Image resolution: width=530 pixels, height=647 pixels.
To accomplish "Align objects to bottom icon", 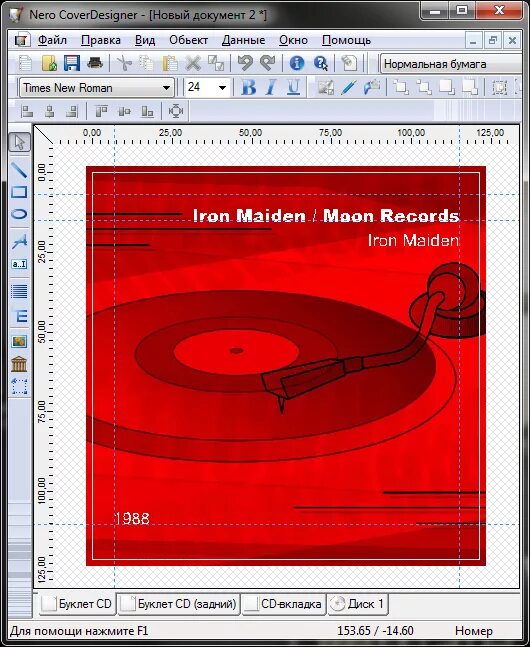I will tap(147, 111).
